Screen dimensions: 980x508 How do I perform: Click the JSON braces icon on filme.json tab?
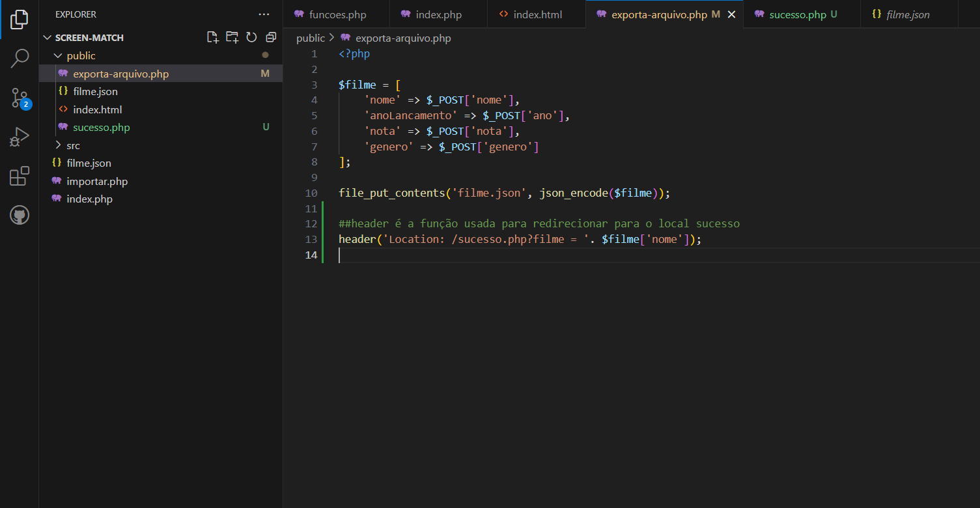(x=876, y=14)
